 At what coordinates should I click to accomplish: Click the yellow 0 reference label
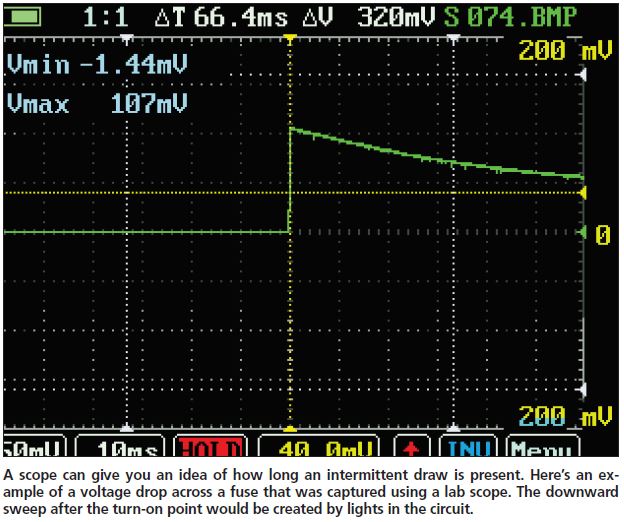[x=603, y=234]
